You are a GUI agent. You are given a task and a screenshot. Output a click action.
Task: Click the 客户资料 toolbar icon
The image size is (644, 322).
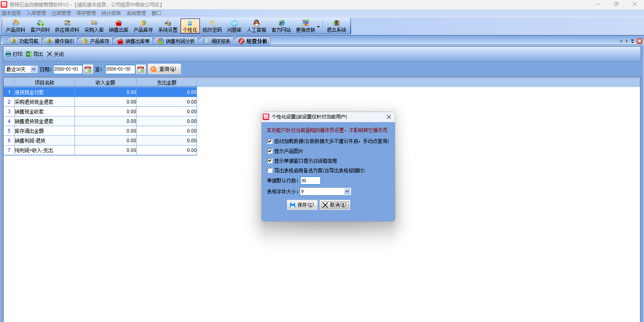pos(40,26)
